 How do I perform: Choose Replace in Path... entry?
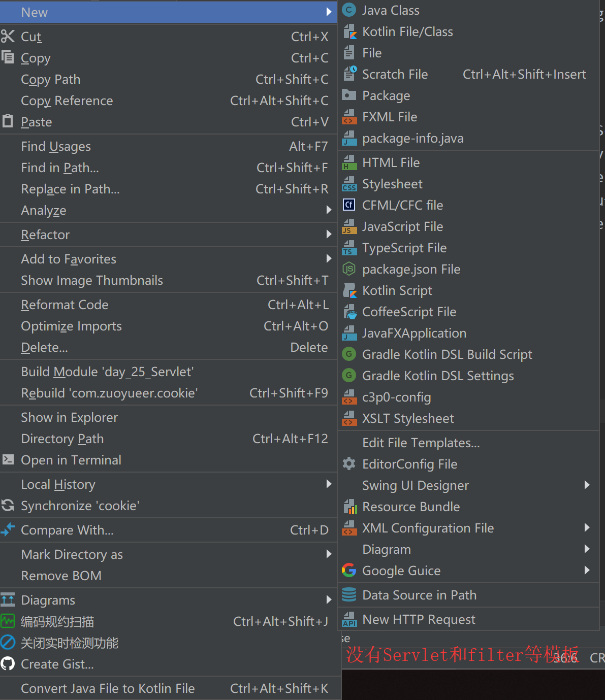(168, 189)
